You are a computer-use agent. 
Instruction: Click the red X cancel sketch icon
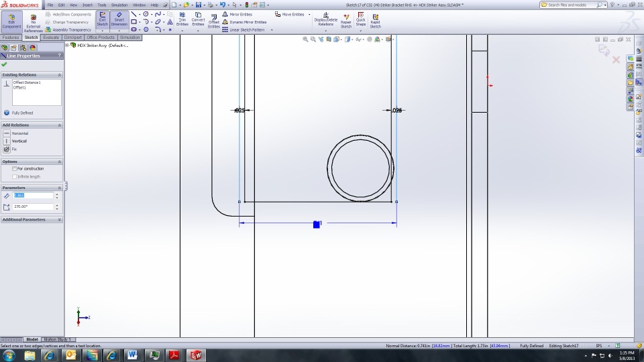coord(616,60)
